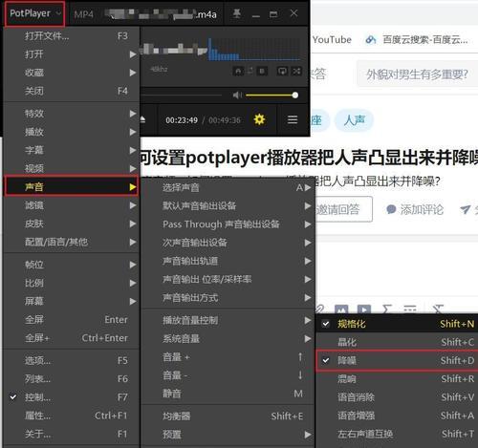Click the search box 外貌对男生有多重要?
Screen dimensions: 478x448
click(417, 75)
